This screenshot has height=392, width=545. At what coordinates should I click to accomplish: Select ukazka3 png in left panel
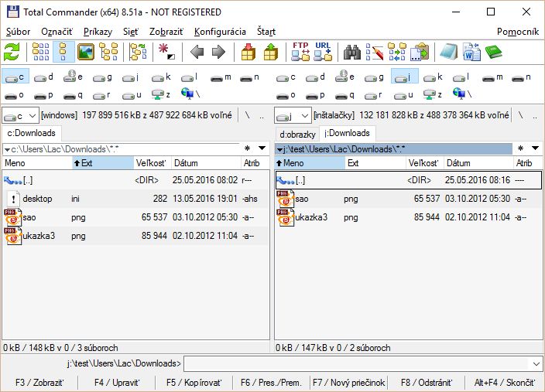point(135,236)
